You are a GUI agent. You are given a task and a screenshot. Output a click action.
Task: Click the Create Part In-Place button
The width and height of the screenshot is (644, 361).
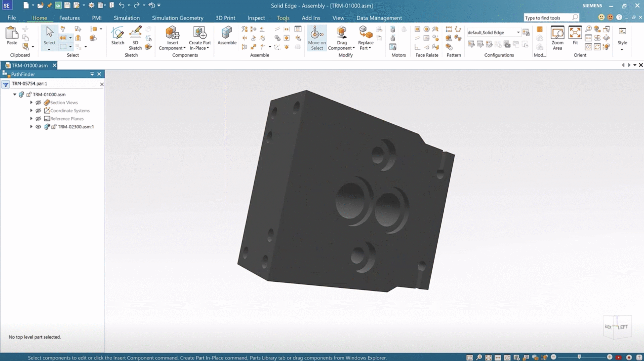click(x=199, y=38)
